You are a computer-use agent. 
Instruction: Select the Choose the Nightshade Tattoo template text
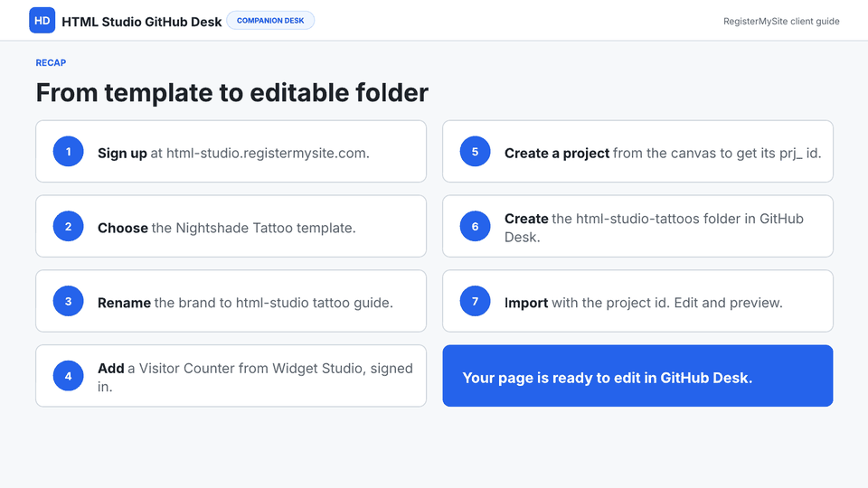(226, 228)
